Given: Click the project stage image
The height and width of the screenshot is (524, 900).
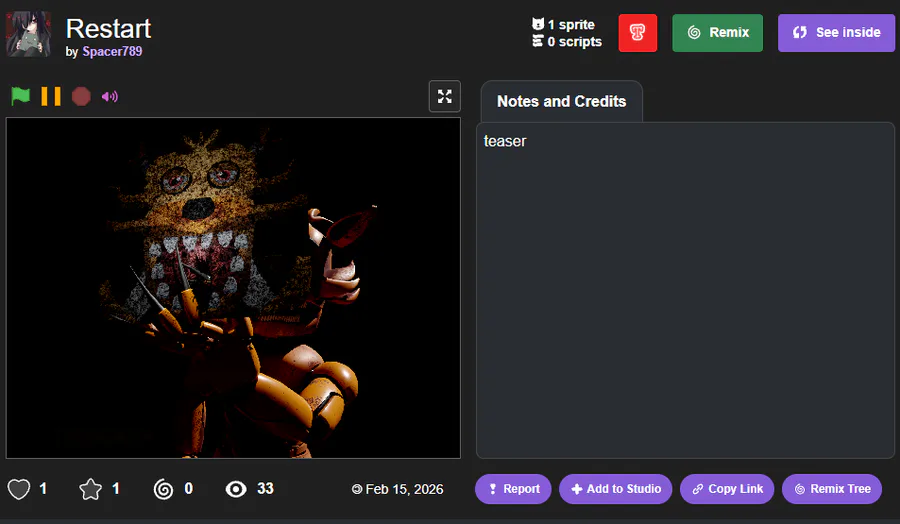Looking at the screenshot, I should [x=233, y=288].
